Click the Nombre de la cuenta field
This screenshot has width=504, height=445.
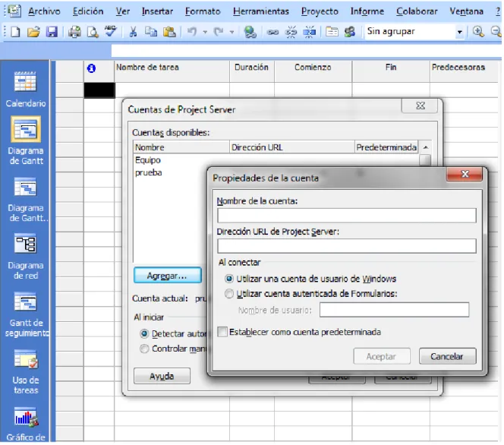pos(346,216)
